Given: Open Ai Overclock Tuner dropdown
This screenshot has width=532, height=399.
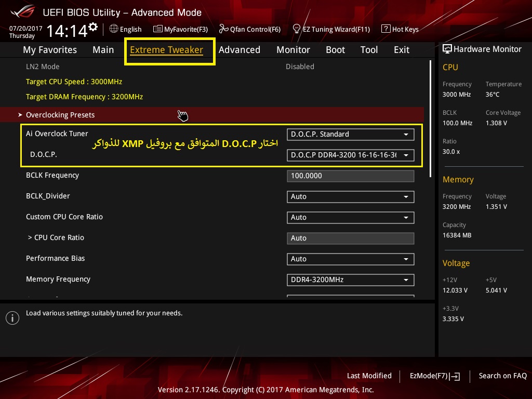Looking at the screenshot, I should point(351,135).
